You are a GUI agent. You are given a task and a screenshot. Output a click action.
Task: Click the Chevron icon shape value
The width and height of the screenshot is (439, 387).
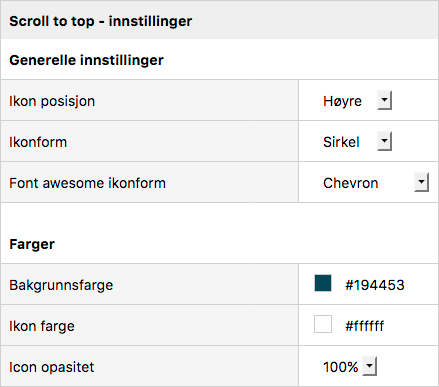click(x=351, y=183)
